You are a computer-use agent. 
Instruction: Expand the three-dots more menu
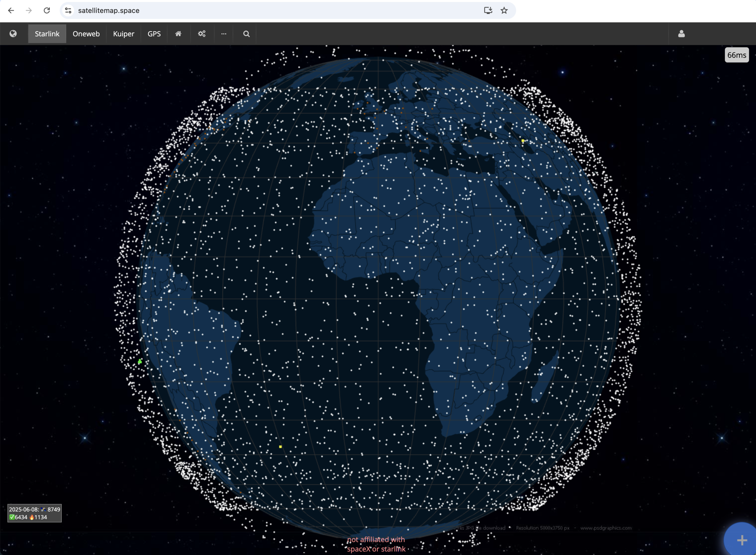coord(224,34)
